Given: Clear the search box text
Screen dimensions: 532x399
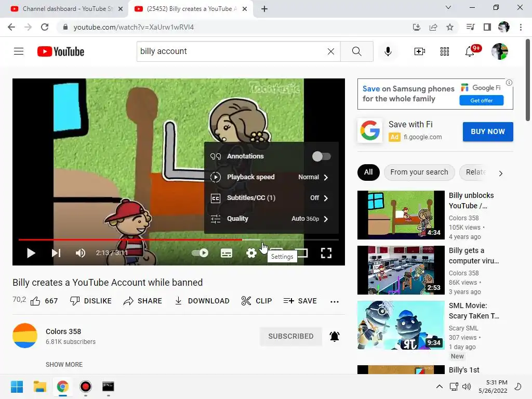Looking at the screenshot, I should 331,51.
